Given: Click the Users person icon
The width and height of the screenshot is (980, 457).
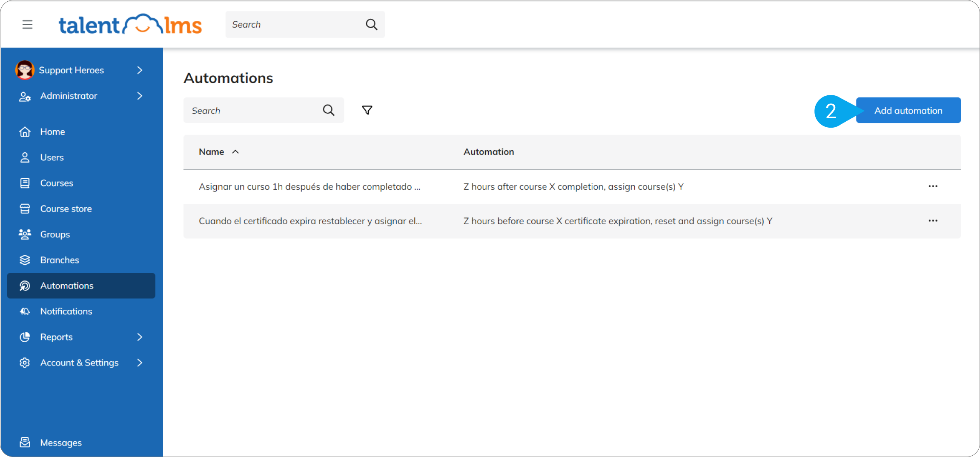Looking at the screenshot, I should point(25,157).
